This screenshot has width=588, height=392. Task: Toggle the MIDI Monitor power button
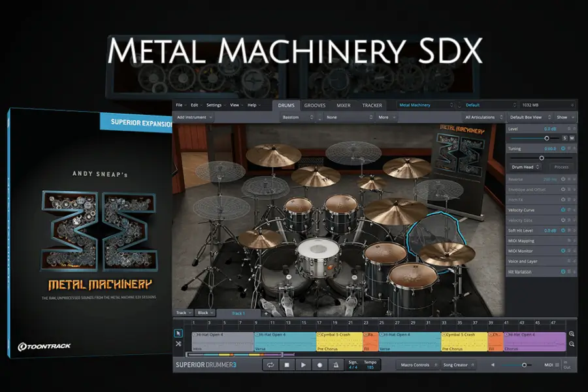click(563, 251)
